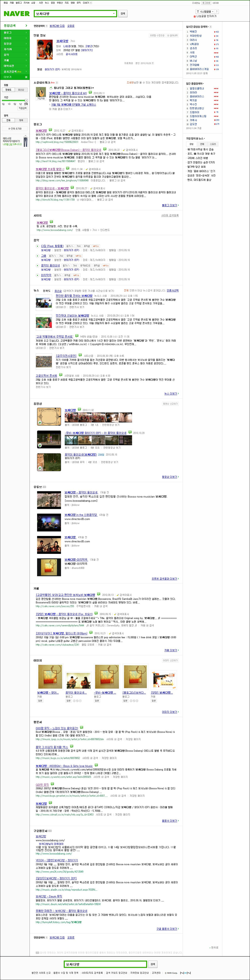
Task: Download MP3 of 그때 song
Action: coord(78,256)
